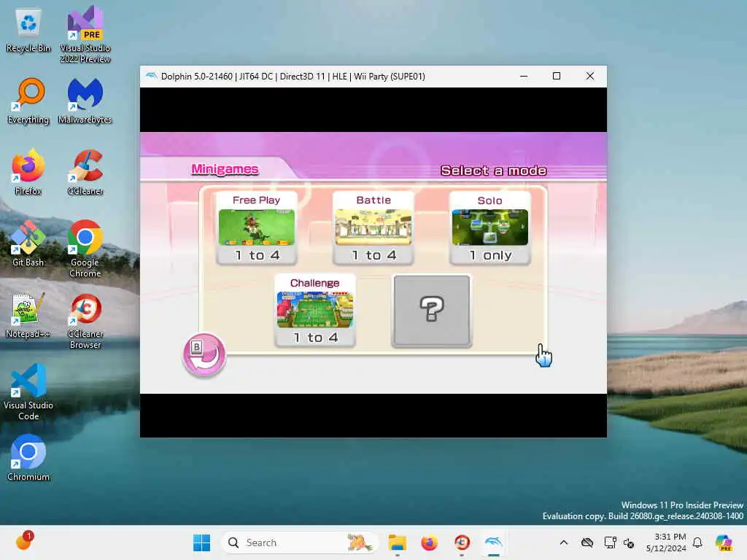Open the widgets icon with red badge
The image size is (747, 560).
coord(24,541)
